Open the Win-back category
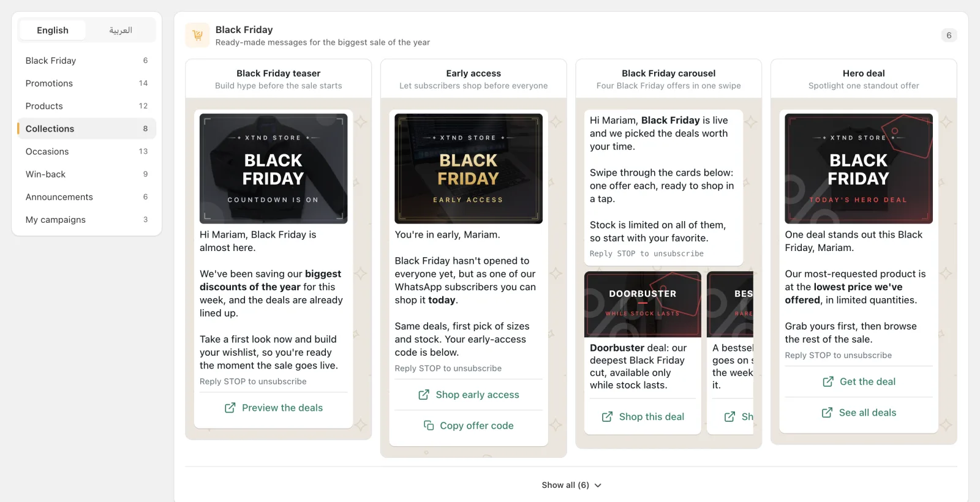Viewport: 980px width, 502px height. tap(86, 174)
